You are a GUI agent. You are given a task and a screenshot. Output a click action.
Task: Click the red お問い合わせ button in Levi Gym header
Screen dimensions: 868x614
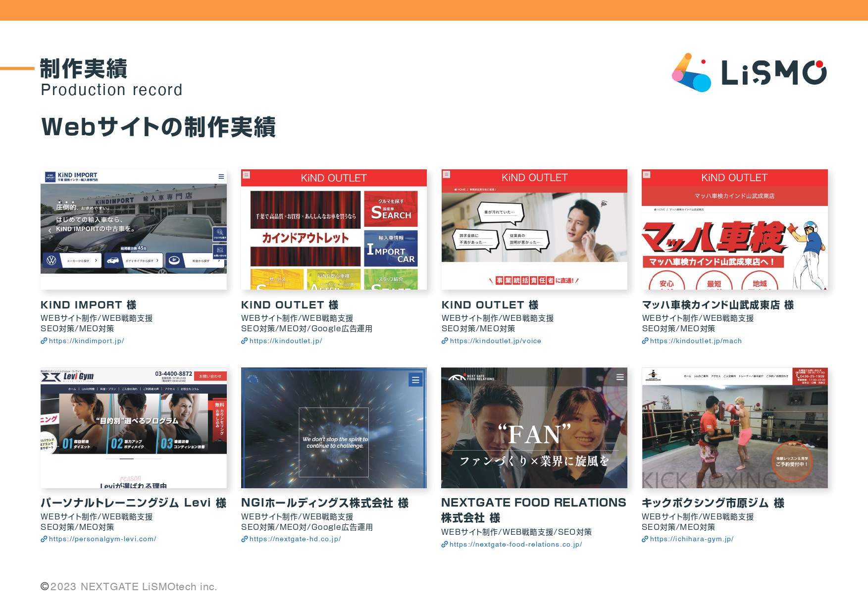click(x=210, y=377)
